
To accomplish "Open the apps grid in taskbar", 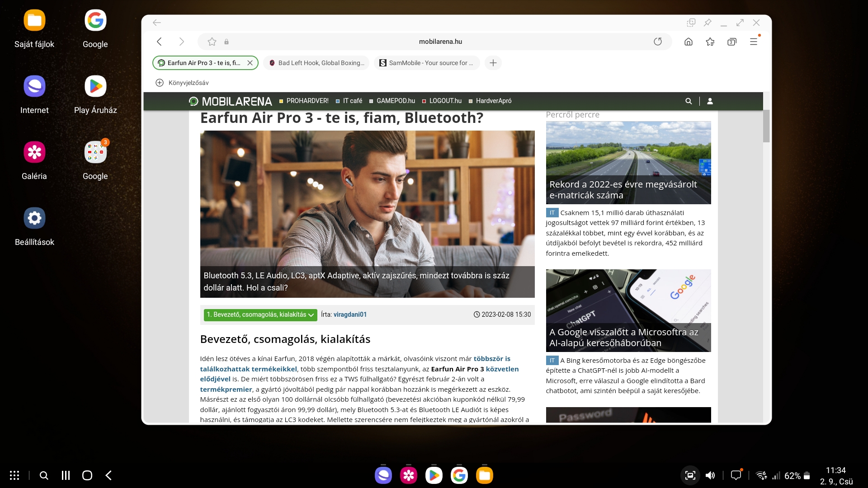I will tap(14, 475).
